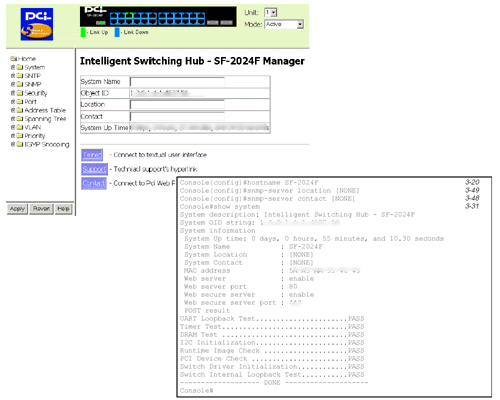
Task: Click the Address Table folder icon
Action: tap(20, 110)
